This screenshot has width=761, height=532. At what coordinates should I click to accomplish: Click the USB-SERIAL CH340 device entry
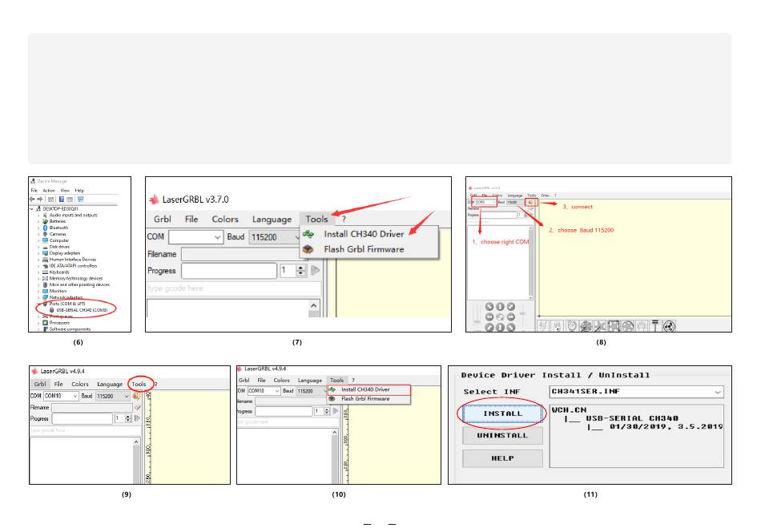pos(82,309)
